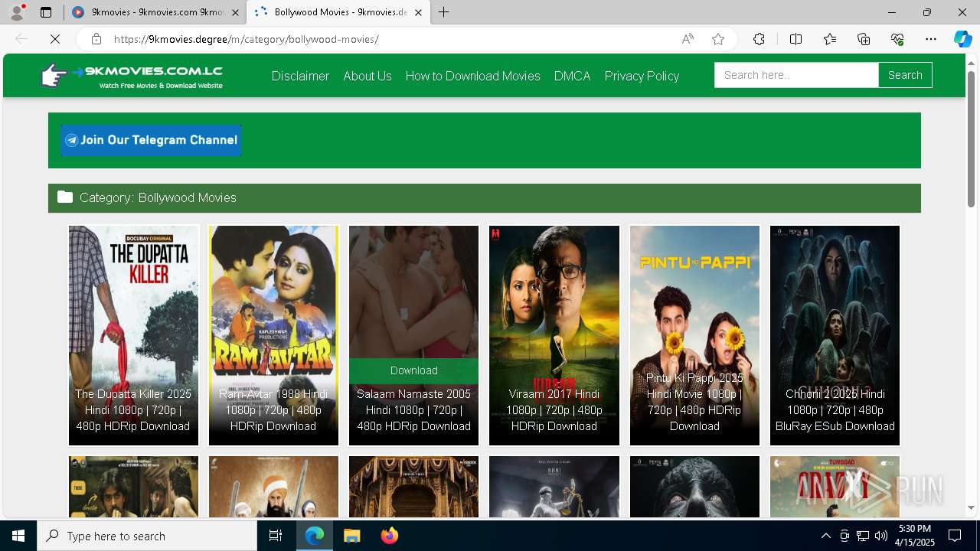Open How to Download Movies page
This screenshot has width=980, height=551.
(x=472, y=76)
